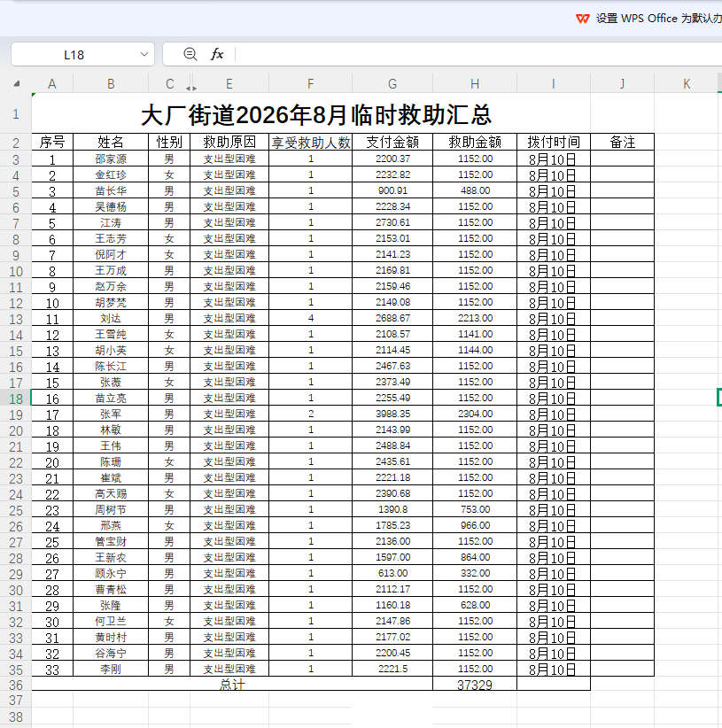
Task: Click payment amount 1390.8
Action: pos(392,510)
